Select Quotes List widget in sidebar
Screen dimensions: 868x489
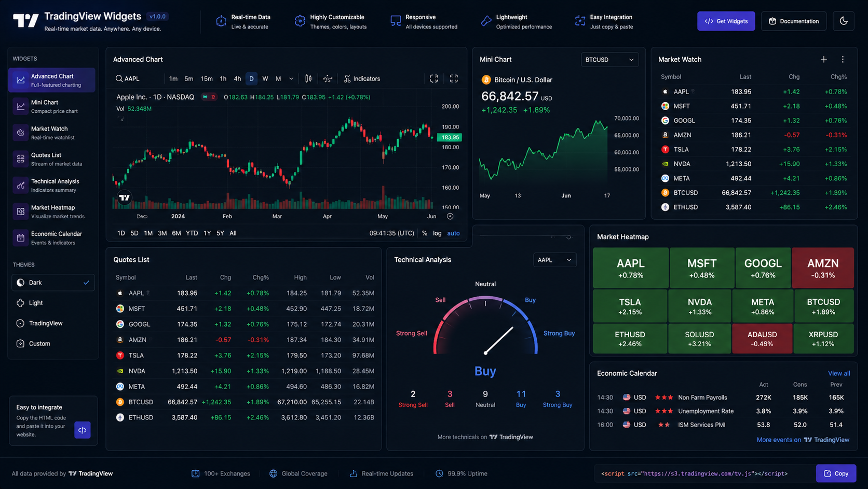point(51,159)
